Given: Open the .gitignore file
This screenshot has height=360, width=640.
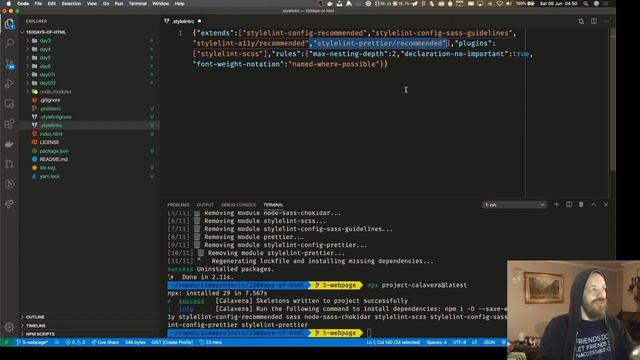Looking at the screenshot, I should [50, 100].
